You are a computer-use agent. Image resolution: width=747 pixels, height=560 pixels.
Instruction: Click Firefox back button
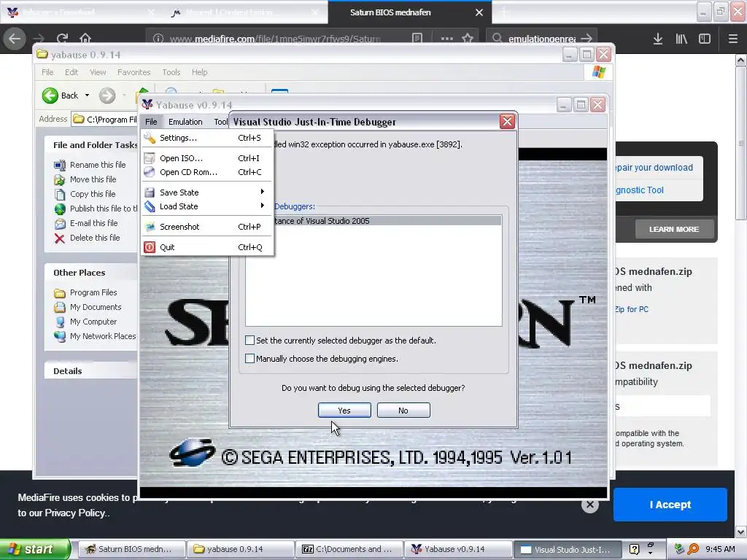point(15,39)
